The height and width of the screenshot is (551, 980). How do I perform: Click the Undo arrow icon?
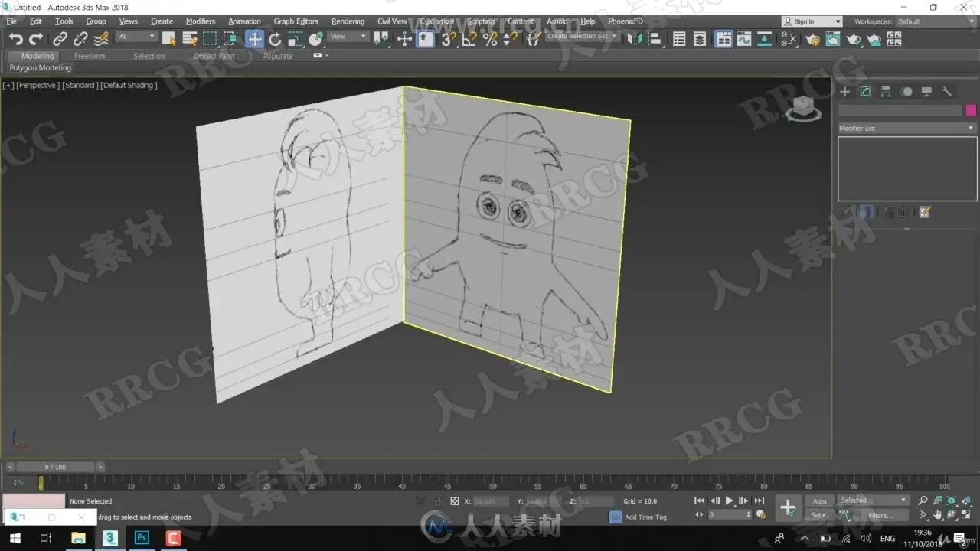point(15,39)
